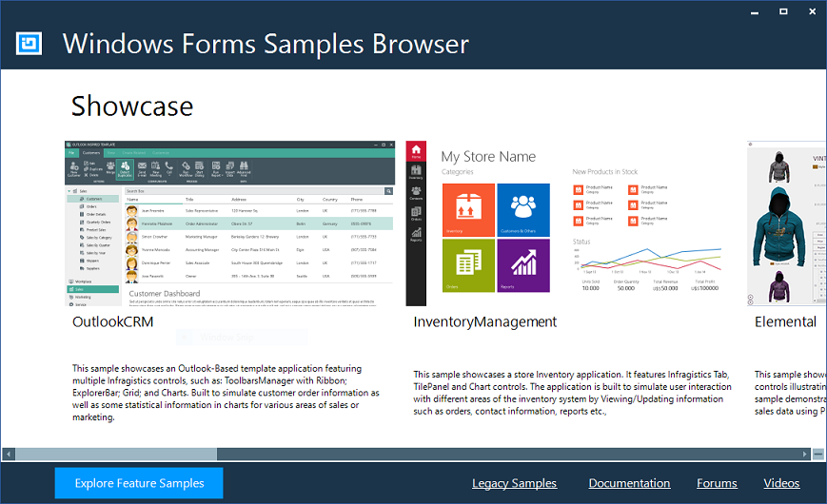827x504 pixels.
Task: Open the Legacy Samples link
Action: click(x=514, y=483)
